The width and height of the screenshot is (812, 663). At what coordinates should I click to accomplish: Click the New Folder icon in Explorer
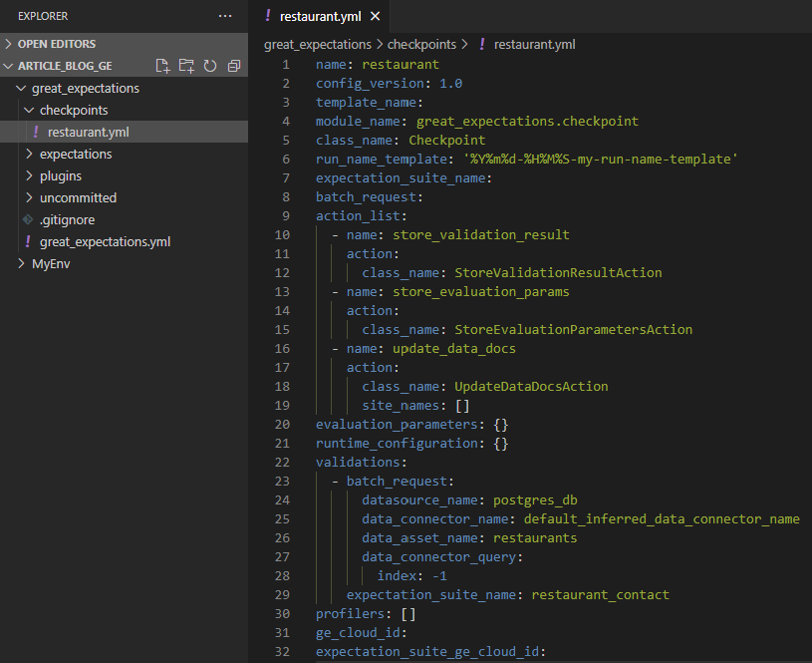point(186,66)
